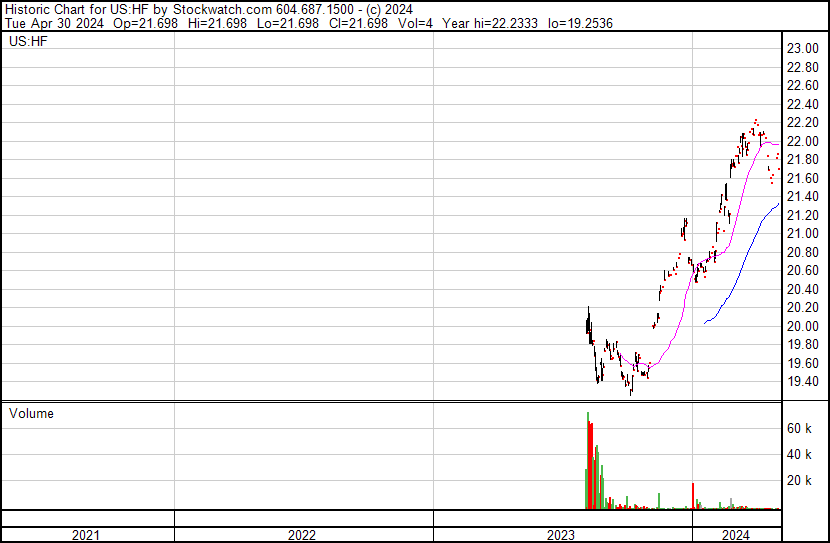This screenshot has width=830, height=543.
Task: Click the '20 k' volume axis label
Action: pos(799,481)
